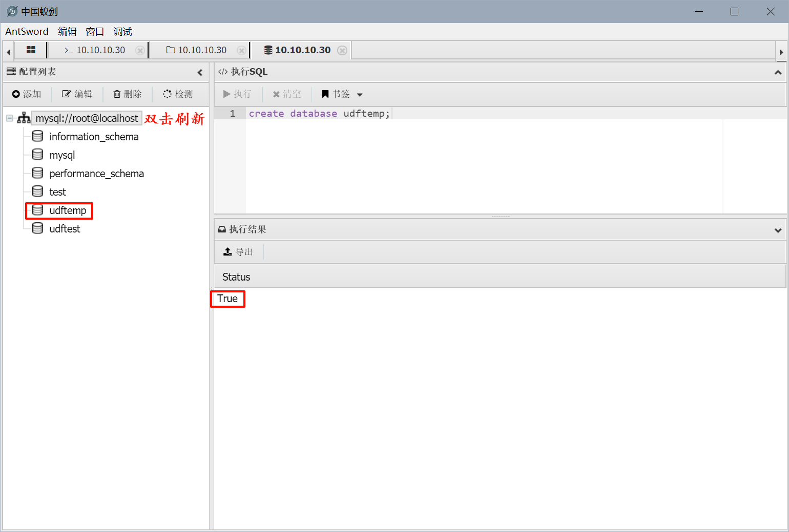Select the udftemp database
Viewport: 789px width, 532px height.
67,210
